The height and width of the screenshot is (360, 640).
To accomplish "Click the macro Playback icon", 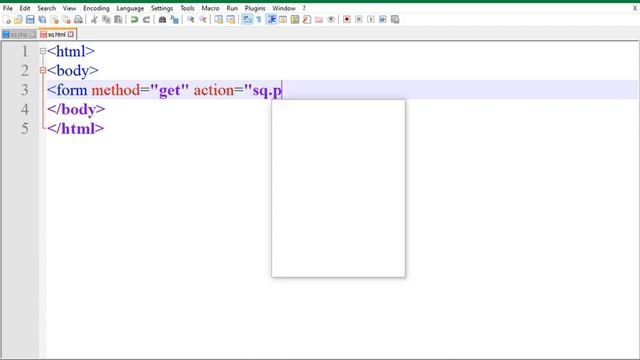I will pyautogui.click(x=371, y=20).
